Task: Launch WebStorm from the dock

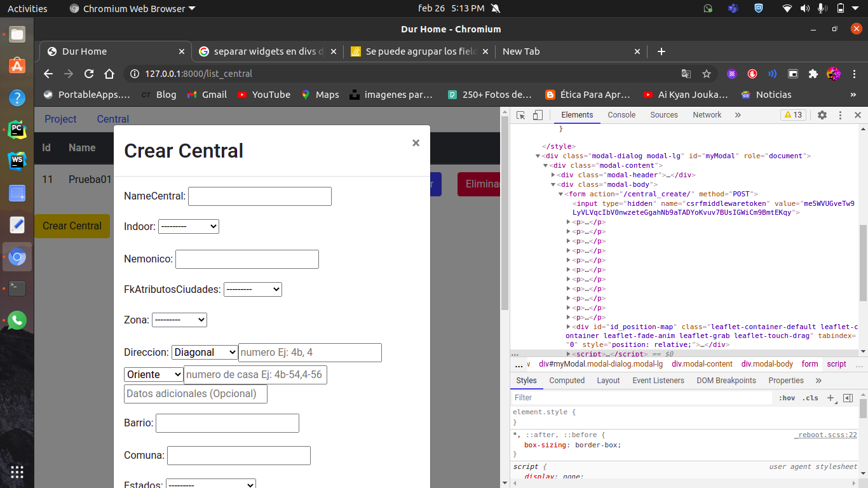Action: coord(17,161)
